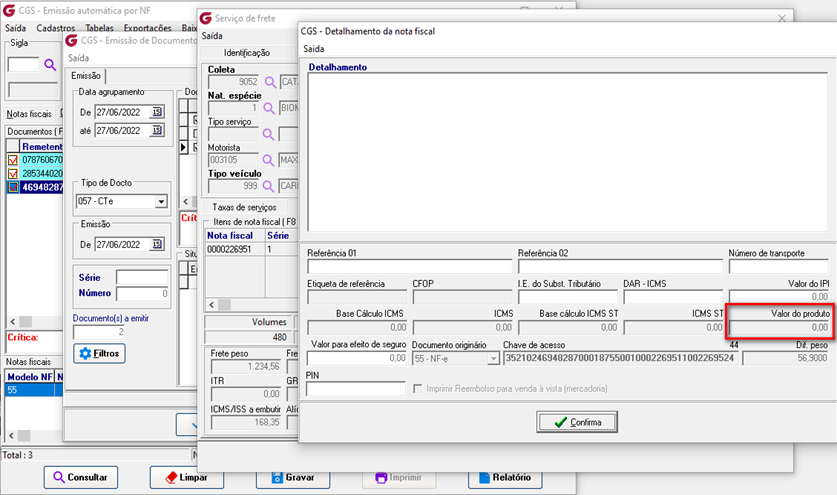
Task: Open Saída menu in Serviço de frete
Action: (x=212, y=36)
